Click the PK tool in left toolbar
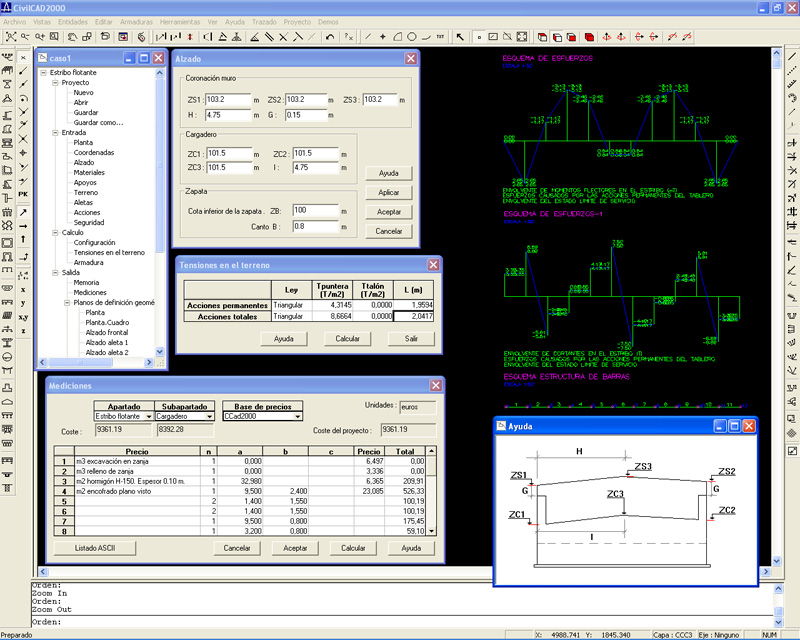This screenshot has height=640, width=800. 23,192
